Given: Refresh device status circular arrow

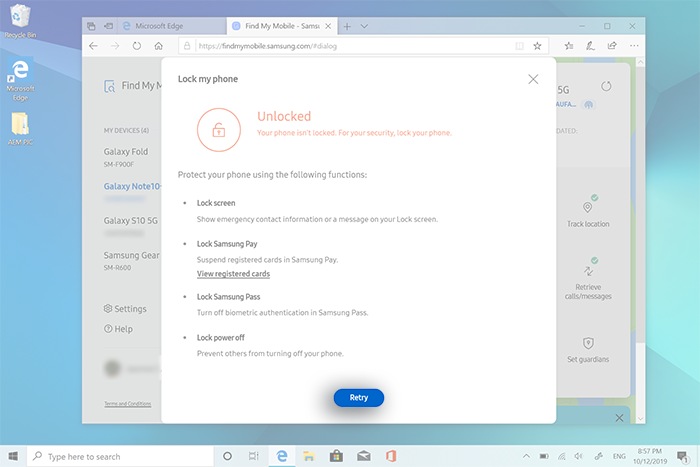Looking at the screenshot, I should click(606, 86).
